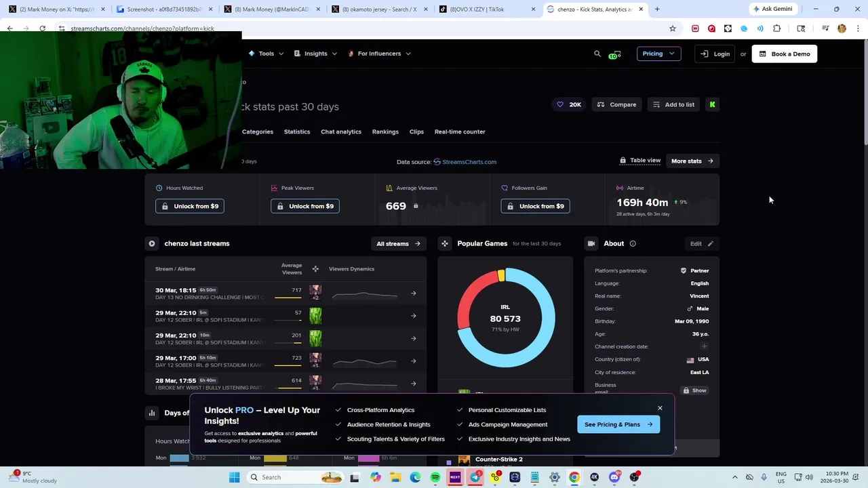
Task: Unlock Hours Watched from $9
Action: 190,206
